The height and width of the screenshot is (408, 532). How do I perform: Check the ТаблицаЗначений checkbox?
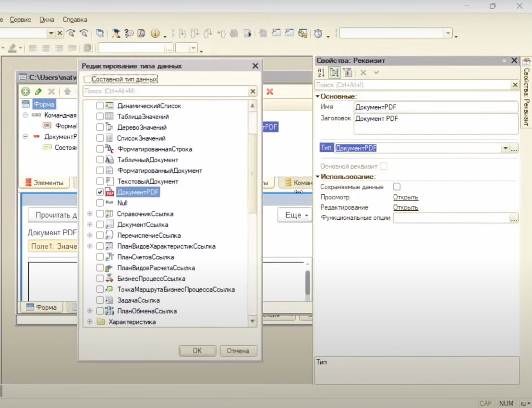point(100,117)
